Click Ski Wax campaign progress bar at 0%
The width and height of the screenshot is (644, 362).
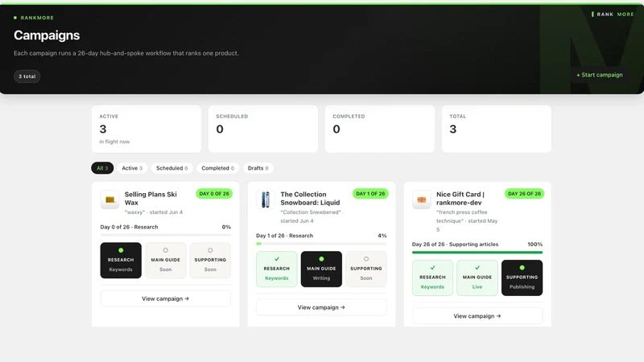click(166, 235)
